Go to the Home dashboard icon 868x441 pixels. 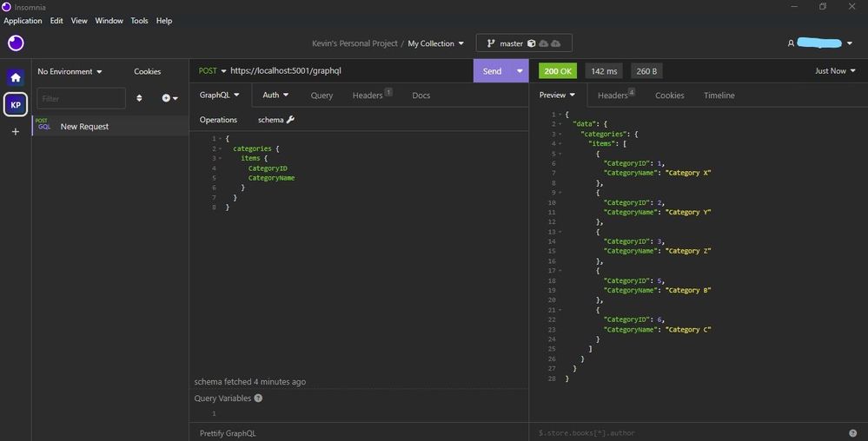pyautogui.click(x=16, y=77)
